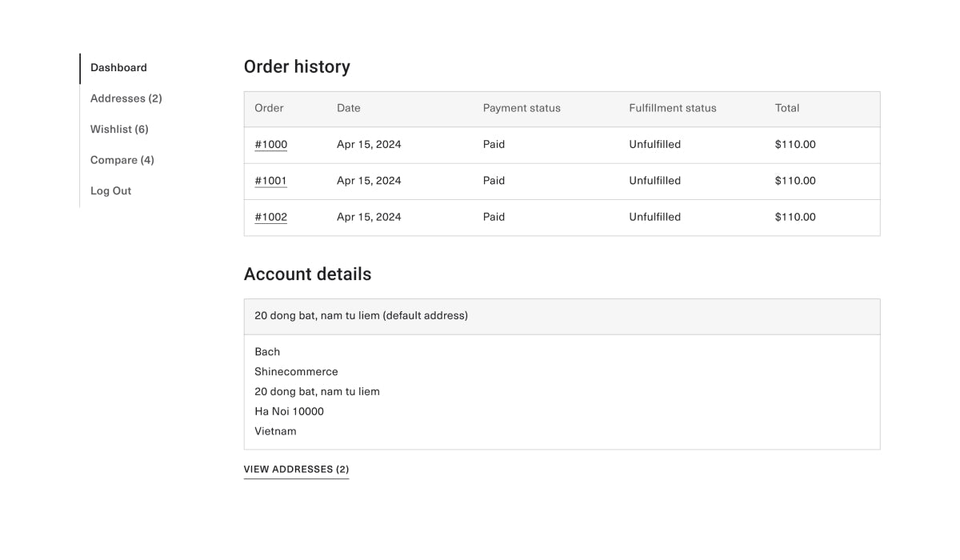This screenshot has height=560, width=960.
Task: Open order #1000 link
Action: (x=270, y=145)
